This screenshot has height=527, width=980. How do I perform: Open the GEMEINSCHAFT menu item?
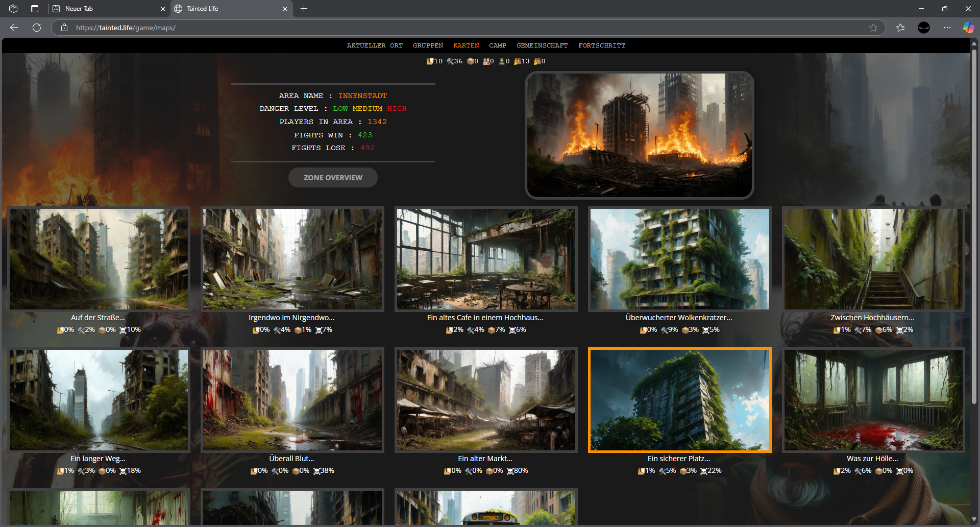pos(542,45)
